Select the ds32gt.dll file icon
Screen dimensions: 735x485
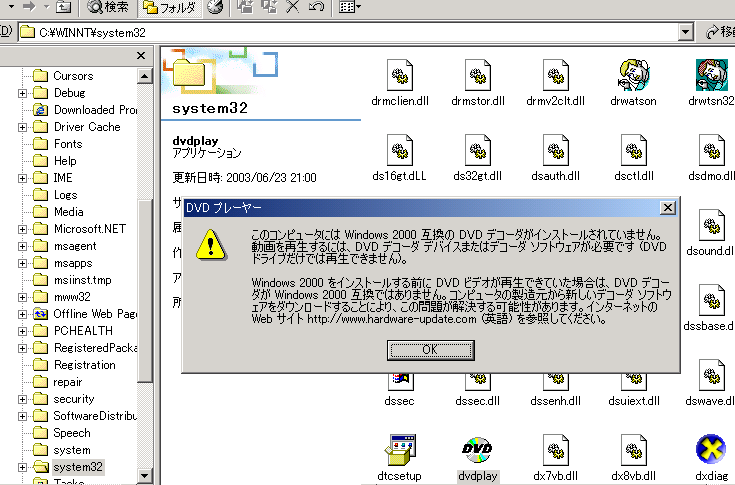[x=478, y=150]
